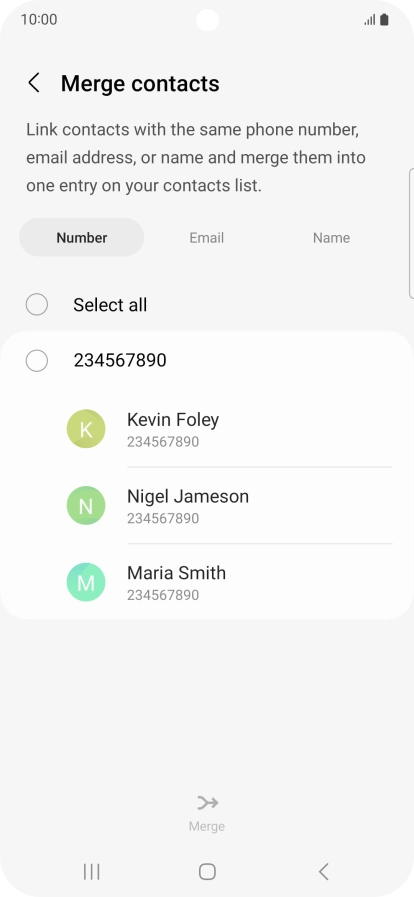Tap the back arrow beside Merge contacts

pos(34,83)
